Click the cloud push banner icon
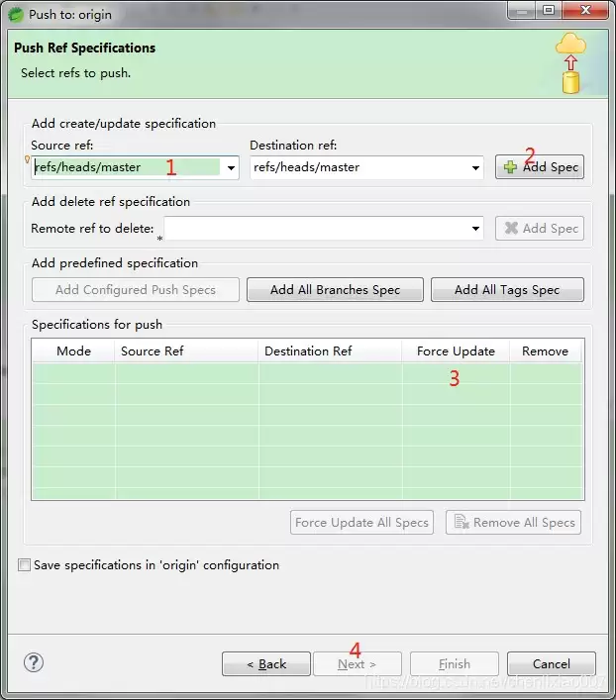This screenshot has width=616, height=700. pyautogui.click(x=570, y=63)
